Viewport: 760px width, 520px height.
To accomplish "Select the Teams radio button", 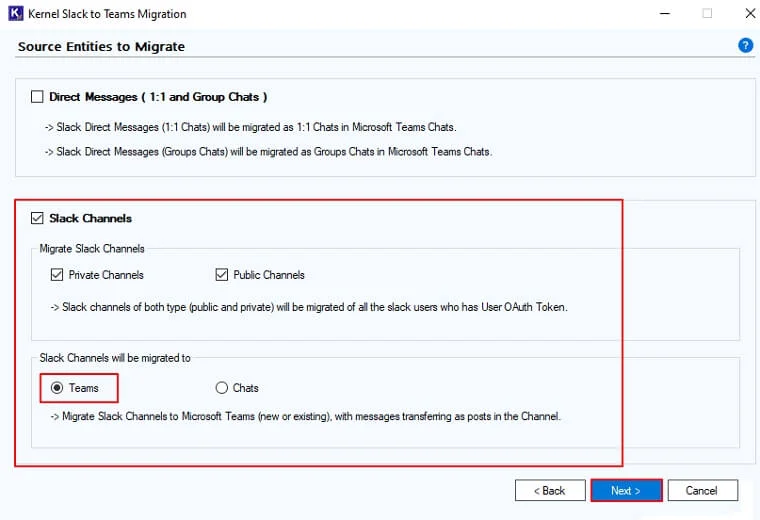I will (57, 388).
